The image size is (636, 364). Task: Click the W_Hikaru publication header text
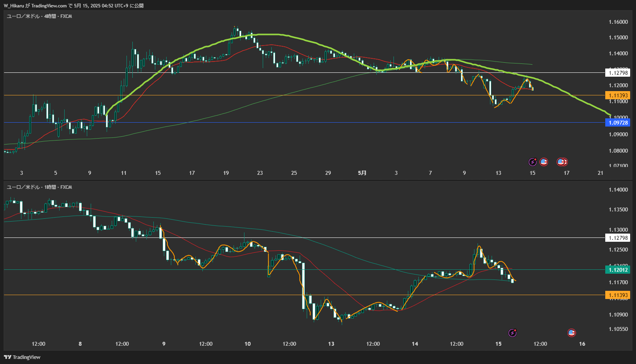coord(74,5)
